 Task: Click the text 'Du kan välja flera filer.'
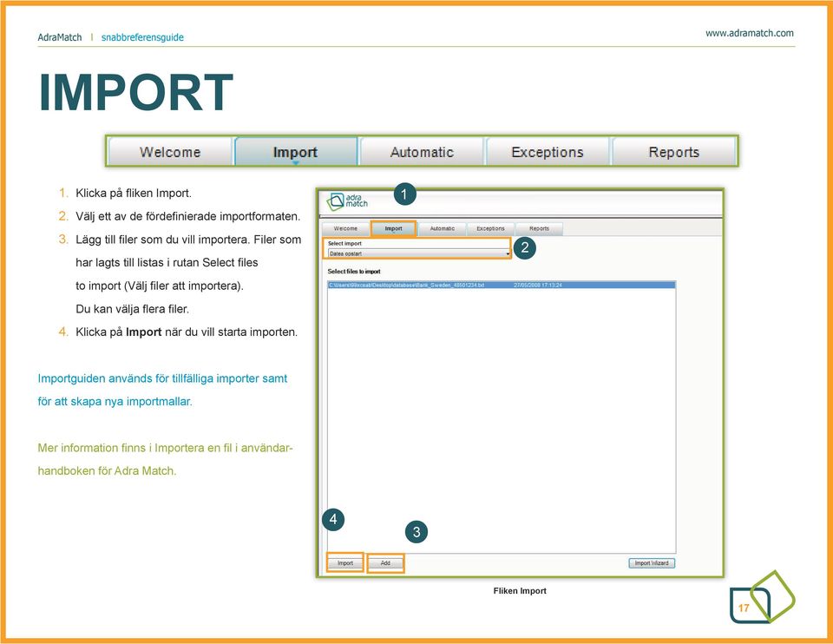(x=132, y=309)
